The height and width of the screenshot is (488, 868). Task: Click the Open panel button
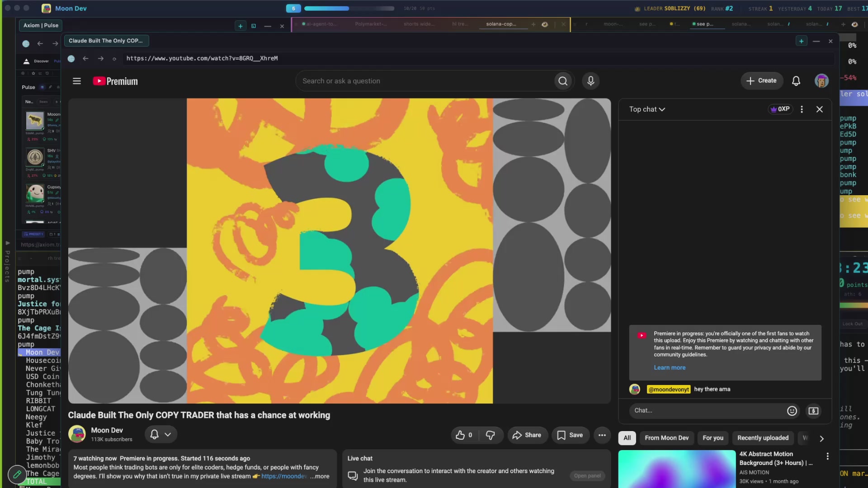point(587,476)
